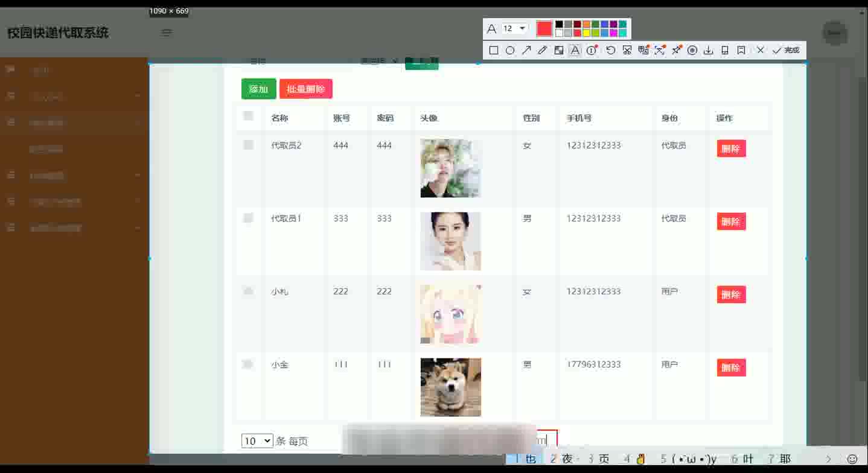Select the numbered marker tool
The image size is (868, 473).
pos(592,51)
